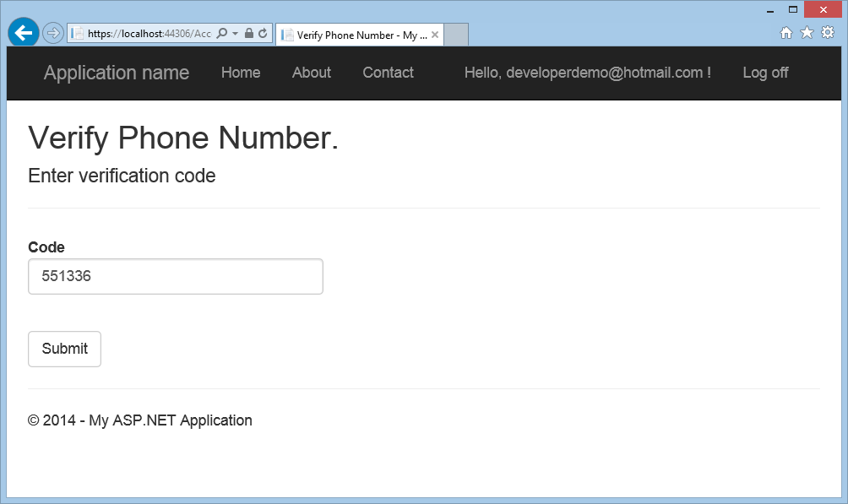Click the Submit button
This screenshot has width=848, height=504.
click(64, 349)
